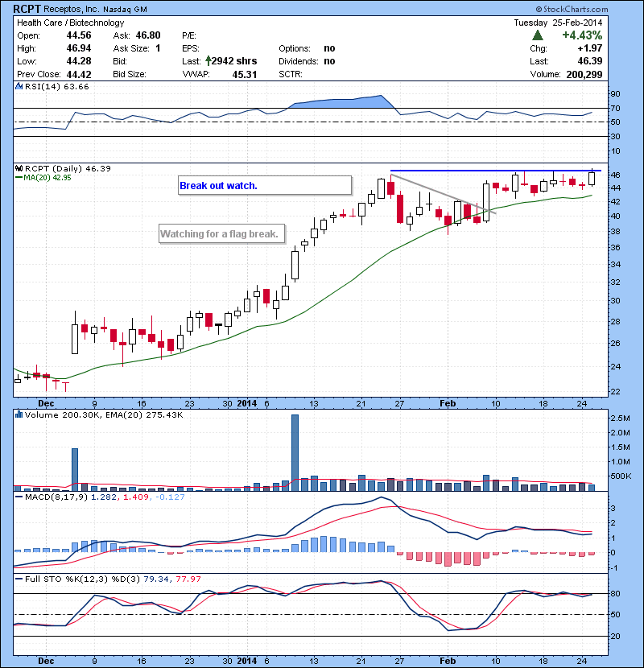644x668 pixels.
Task: Click the 'Feb' label on price chart axis
Action: [x=448, y=403]
